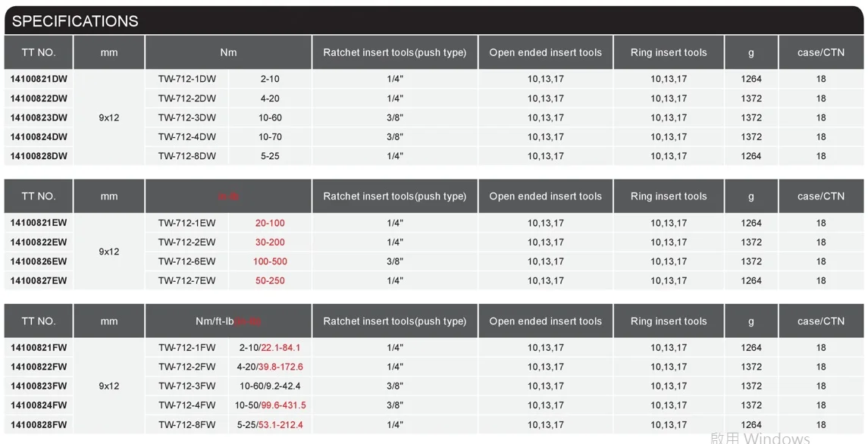The height and width of the screenshot is (444, 868).
Task: Click the TW-712-3DW model cell
Action: click(186, 117)
